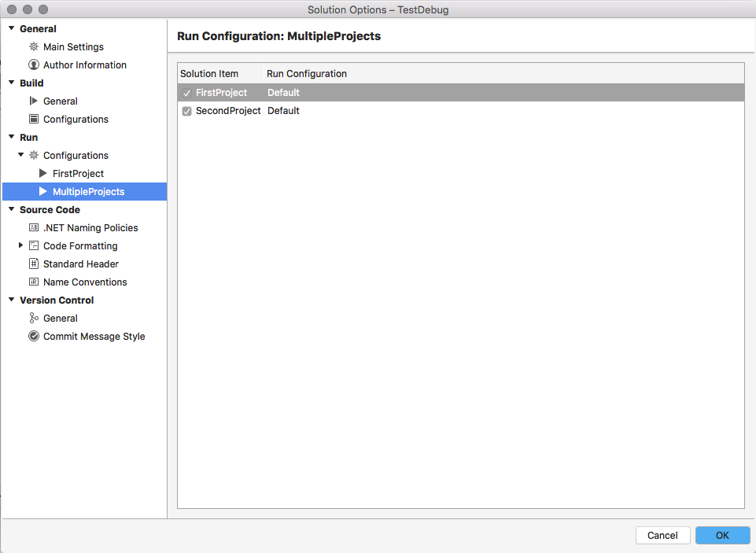
Task: Click the .NET Naming Policies icon
Action: [34, 227]
